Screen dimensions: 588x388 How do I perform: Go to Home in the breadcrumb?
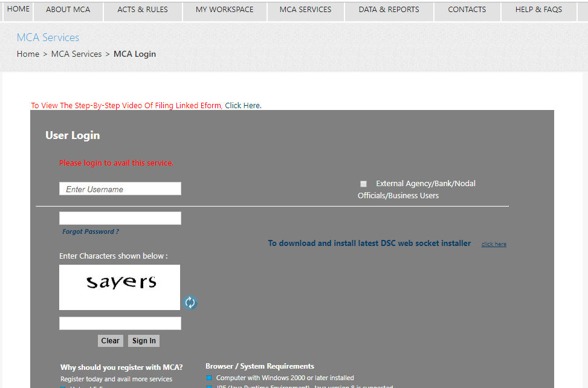click(28, 54)
